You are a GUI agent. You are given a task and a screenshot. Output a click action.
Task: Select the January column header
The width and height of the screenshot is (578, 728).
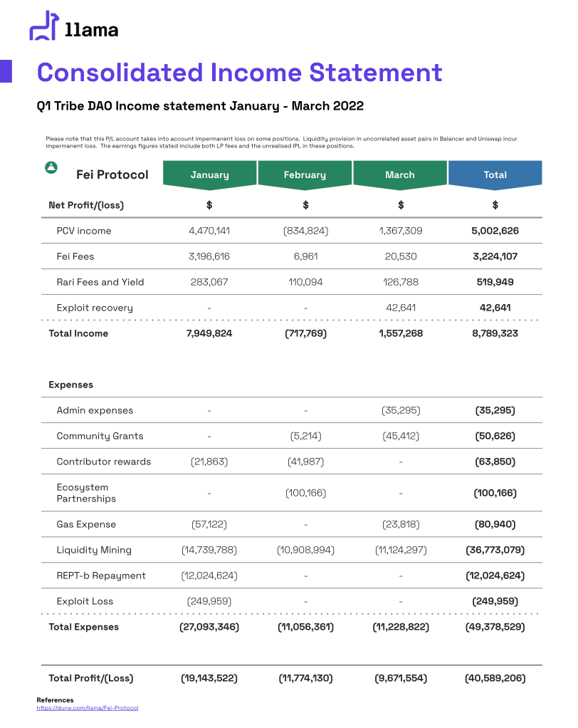(210, 175)
